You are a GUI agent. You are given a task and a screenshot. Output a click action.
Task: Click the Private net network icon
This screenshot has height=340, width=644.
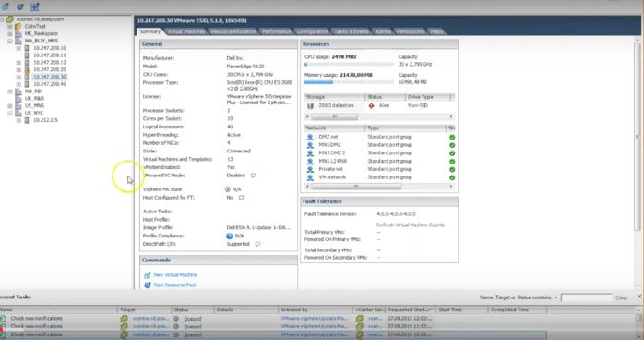310,169
